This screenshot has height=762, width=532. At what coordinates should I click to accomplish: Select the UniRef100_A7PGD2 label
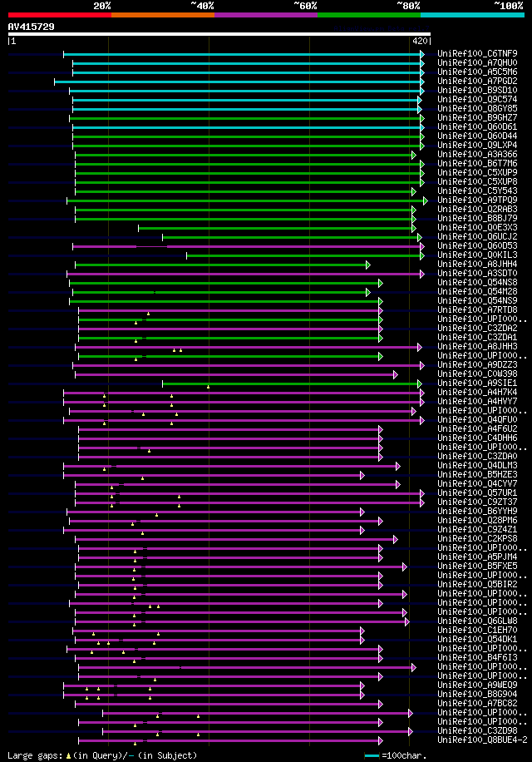coord(478,82)
